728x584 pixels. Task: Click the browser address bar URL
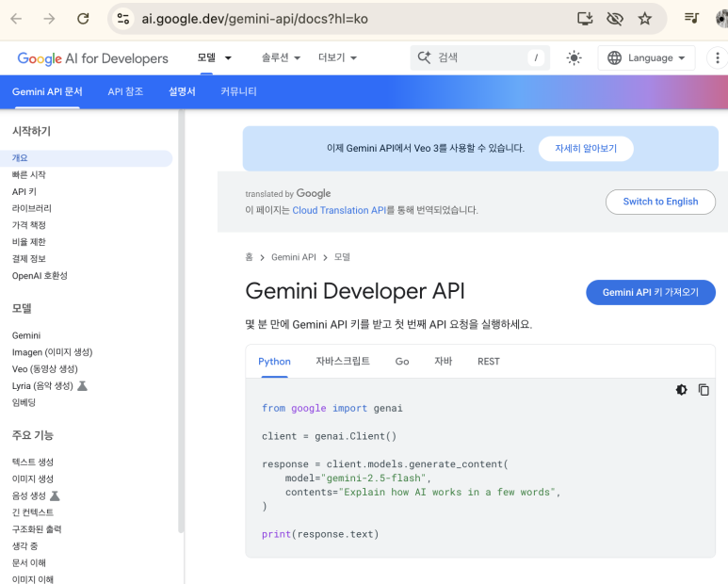pos(254,19)
